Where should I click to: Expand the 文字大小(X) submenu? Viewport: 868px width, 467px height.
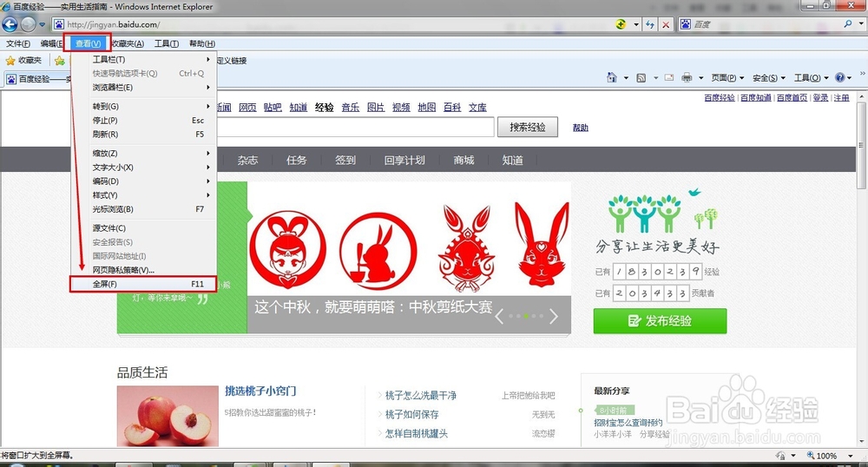click(143, 168)
